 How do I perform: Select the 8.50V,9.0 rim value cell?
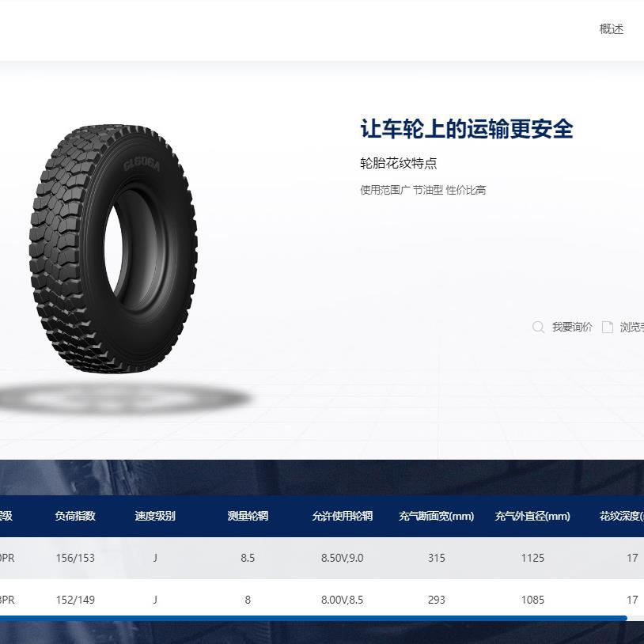(342, 558)
